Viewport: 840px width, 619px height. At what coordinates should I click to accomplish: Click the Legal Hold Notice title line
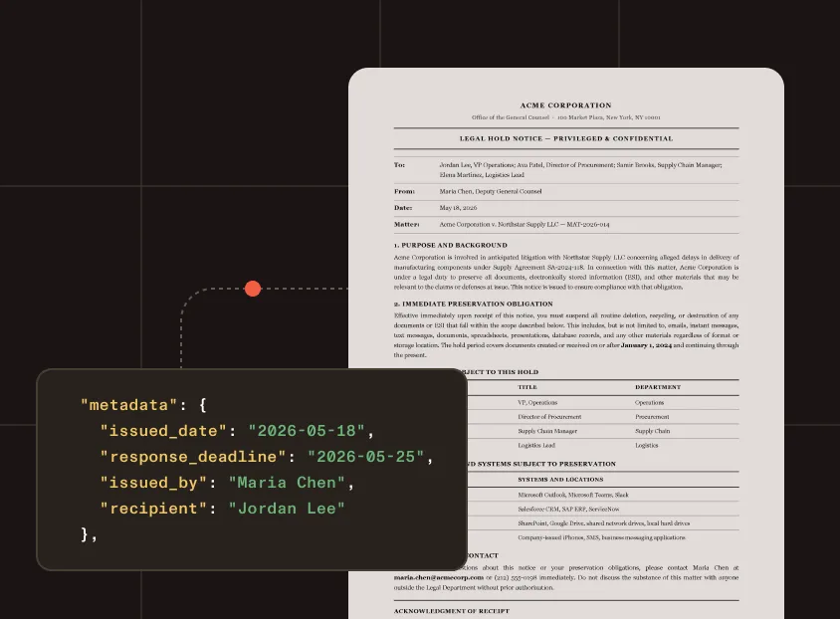point(565,138)
